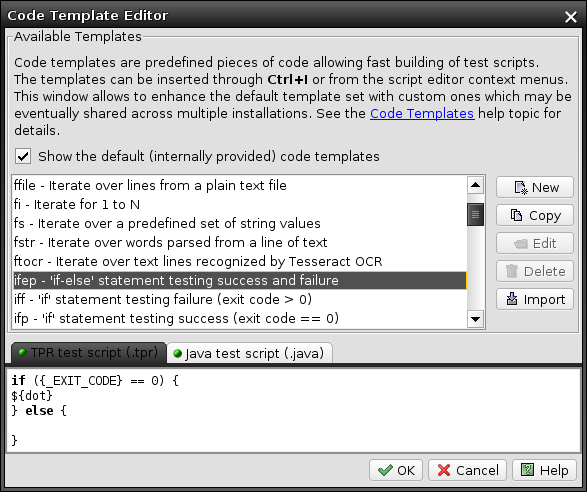Image resolution: width=587 pixels, height=492 pixels.
Task: Select the ftocr Tesseract OCR template
Action: [x=240, y=261]
